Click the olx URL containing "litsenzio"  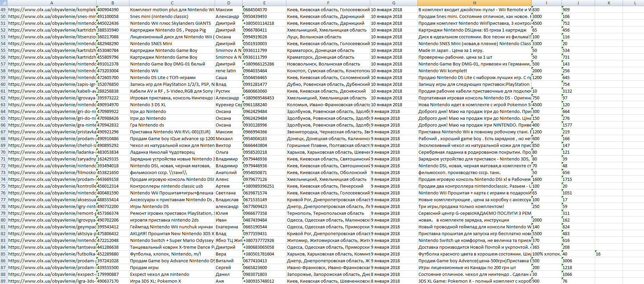[52, 37]
